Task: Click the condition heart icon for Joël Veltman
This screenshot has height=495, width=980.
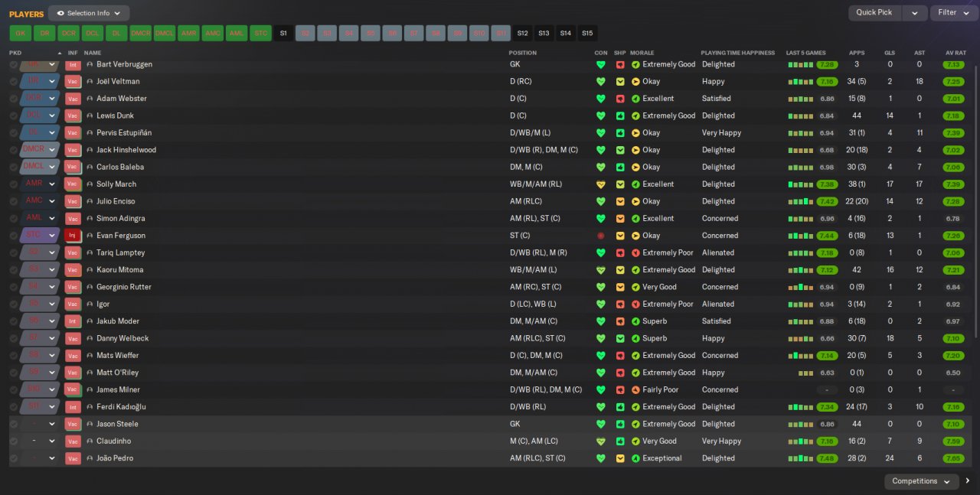Action: pyautogui.click(x=601, y=81)
